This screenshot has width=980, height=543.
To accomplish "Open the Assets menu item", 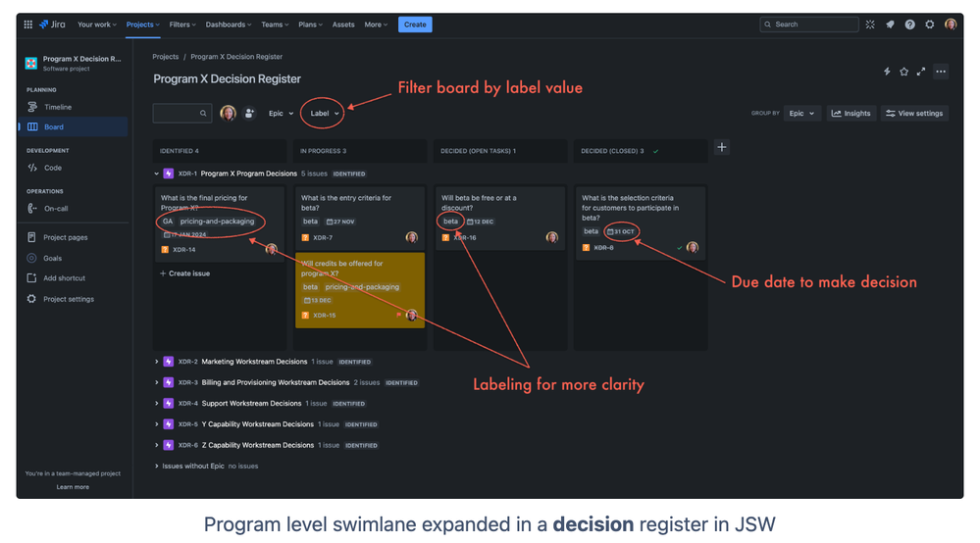I will [343, 25].
